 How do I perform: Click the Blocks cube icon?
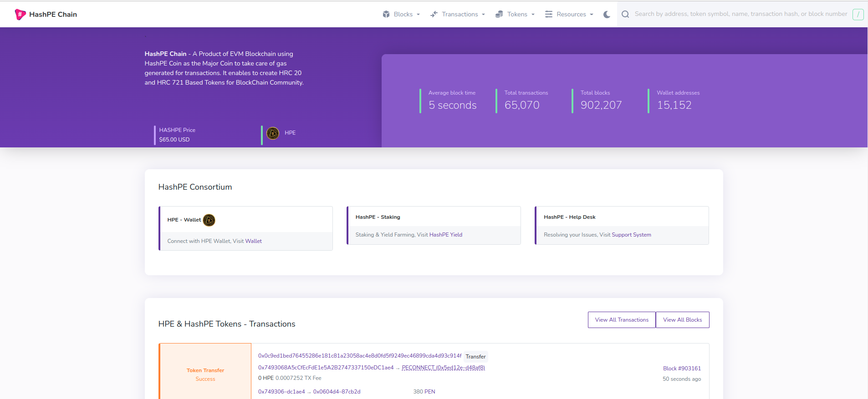click(x=386, y=14)
